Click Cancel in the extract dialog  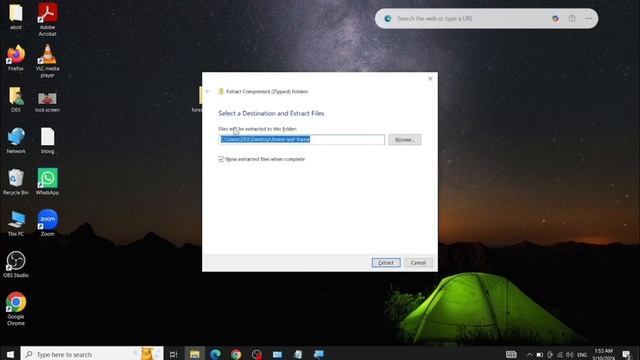pyautogui.click(x=418, y=262)
